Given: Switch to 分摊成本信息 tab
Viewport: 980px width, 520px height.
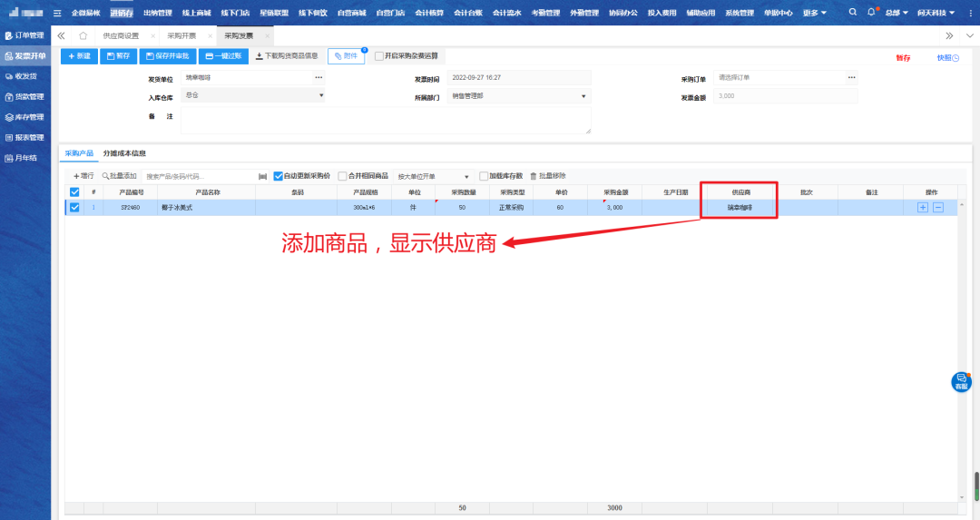Looking at the screenshot, I should tap(124, 153).
